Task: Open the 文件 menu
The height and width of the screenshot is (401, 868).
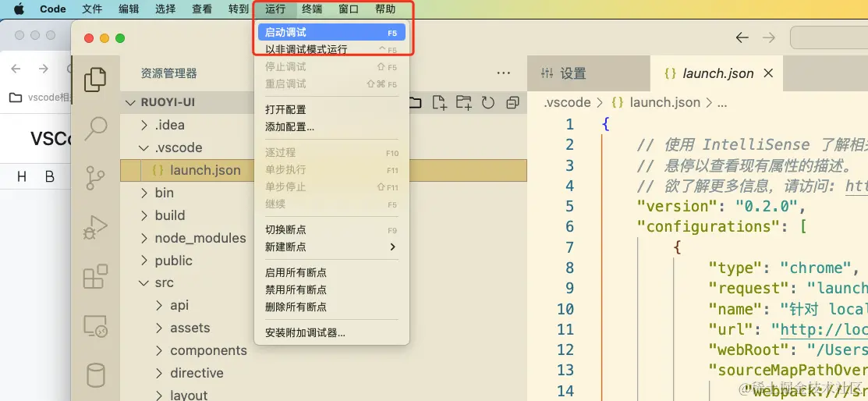Action: click(93, 9)
